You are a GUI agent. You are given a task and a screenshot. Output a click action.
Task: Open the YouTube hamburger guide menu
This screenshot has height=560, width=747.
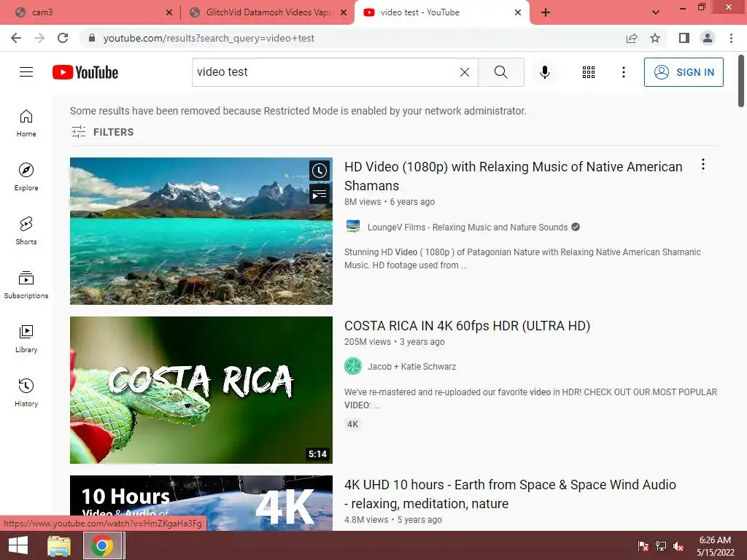[x=26, y=72]
